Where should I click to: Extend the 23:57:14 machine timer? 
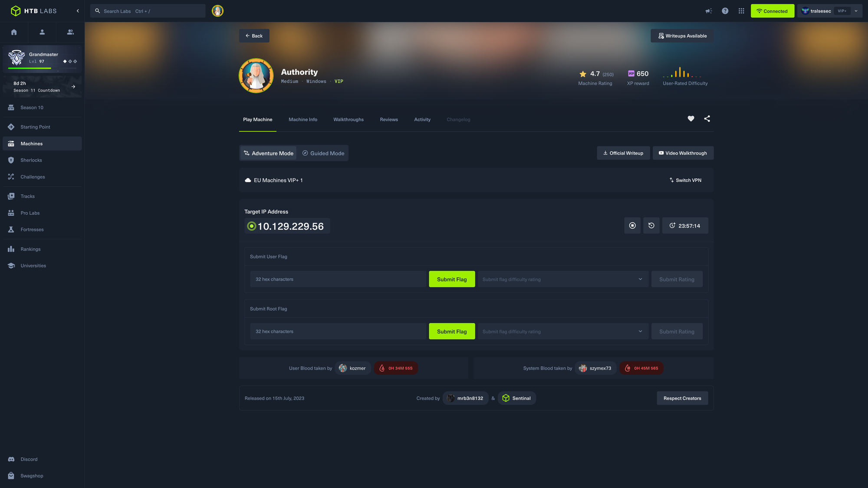point(685,226)
